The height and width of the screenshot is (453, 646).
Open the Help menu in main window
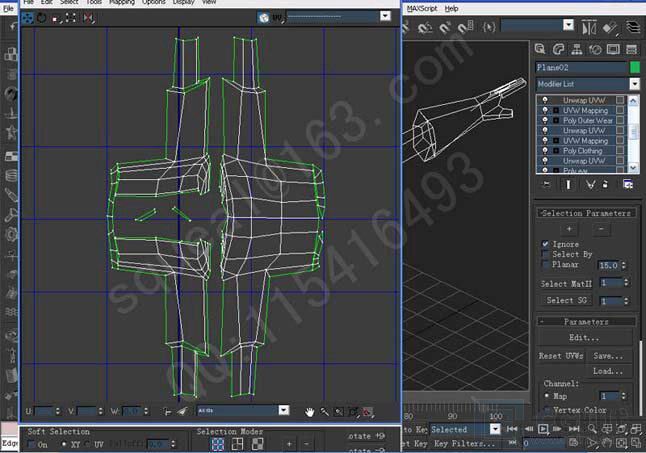(452, 8)
